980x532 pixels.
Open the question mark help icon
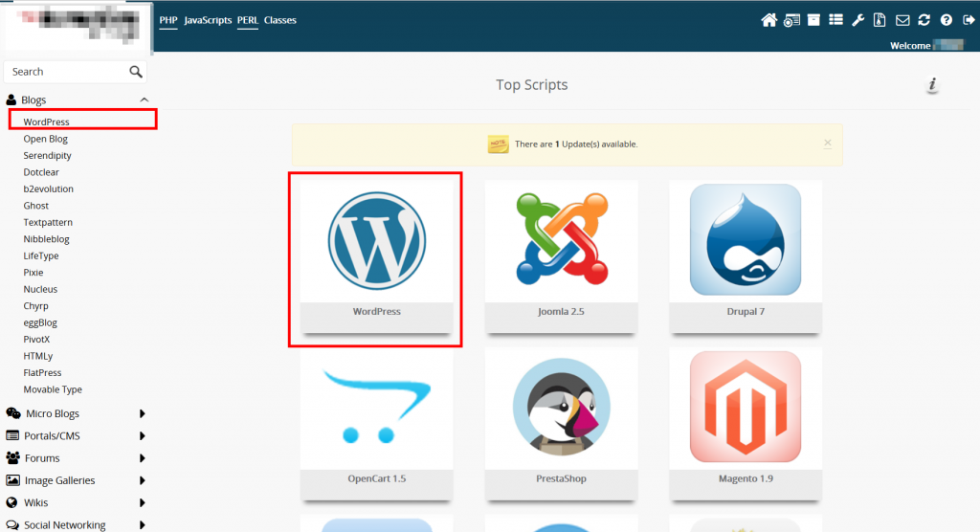coord(947,20)
